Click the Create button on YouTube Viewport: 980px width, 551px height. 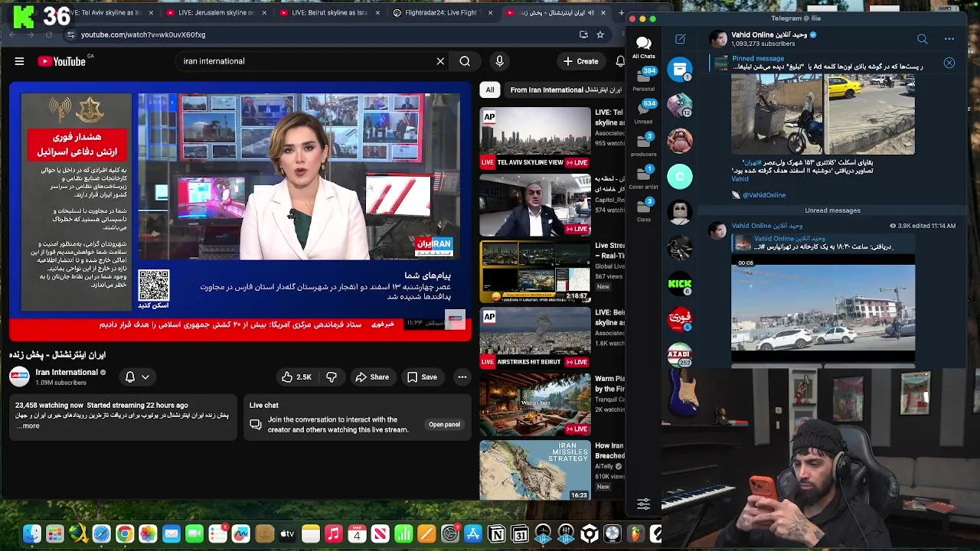tap(581, 61)
